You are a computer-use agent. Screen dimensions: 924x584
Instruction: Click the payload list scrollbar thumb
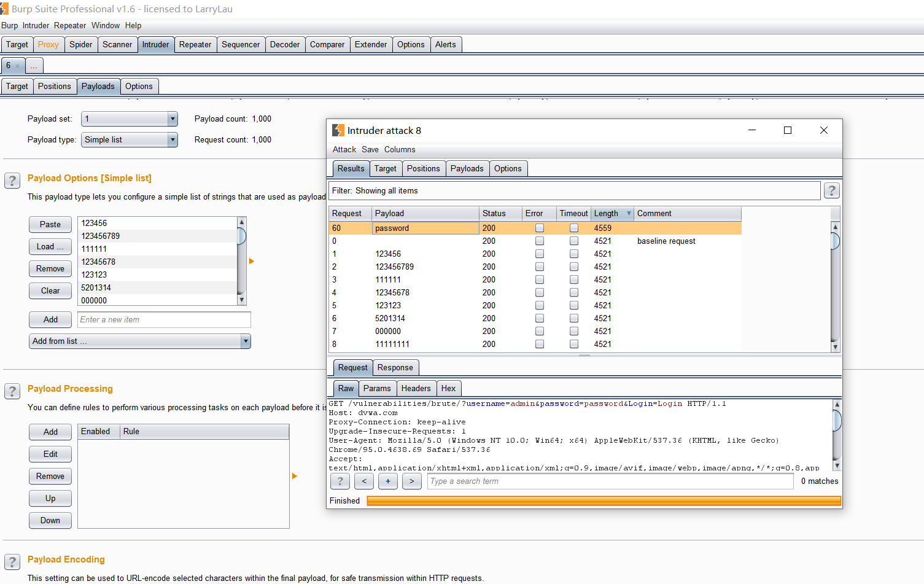coord(242,236)
